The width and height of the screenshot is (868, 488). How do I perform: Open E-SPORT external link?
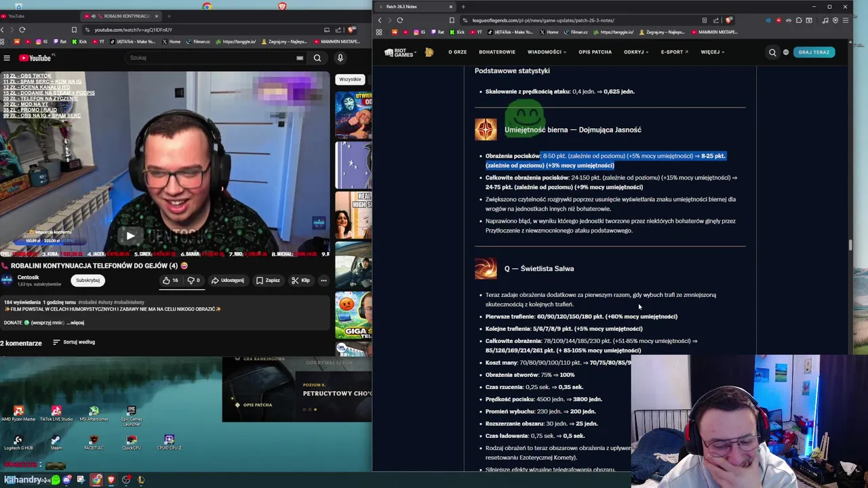tap(674, 52)
